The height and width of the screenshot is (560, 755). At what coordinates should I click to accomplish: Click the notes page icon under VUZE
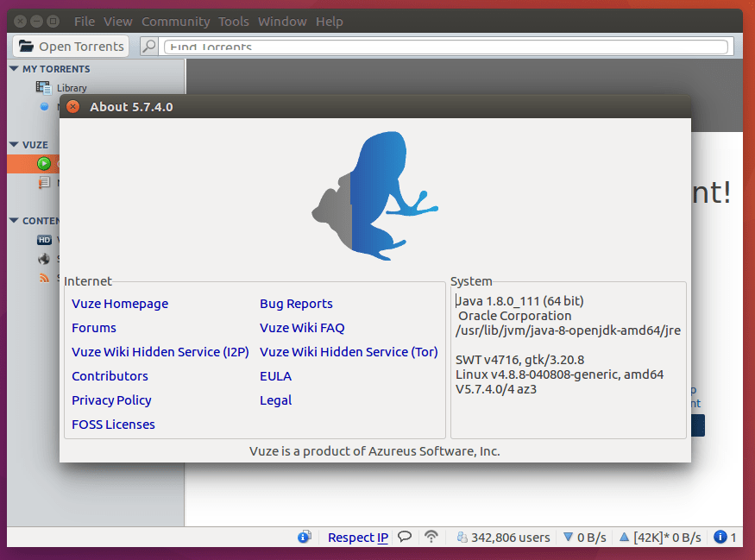click(x=44, y=182)
